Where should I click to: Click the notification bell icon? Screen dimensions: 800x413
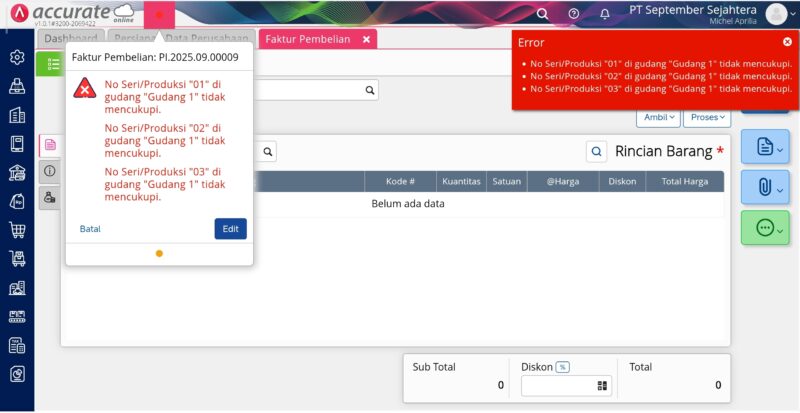(604, 14)
